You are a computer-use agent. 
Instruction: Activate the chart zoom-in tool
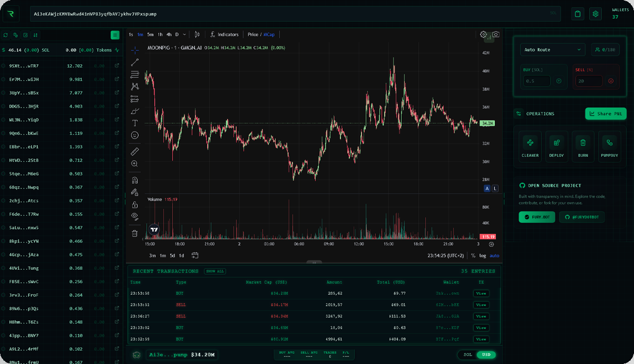[134, 164]
